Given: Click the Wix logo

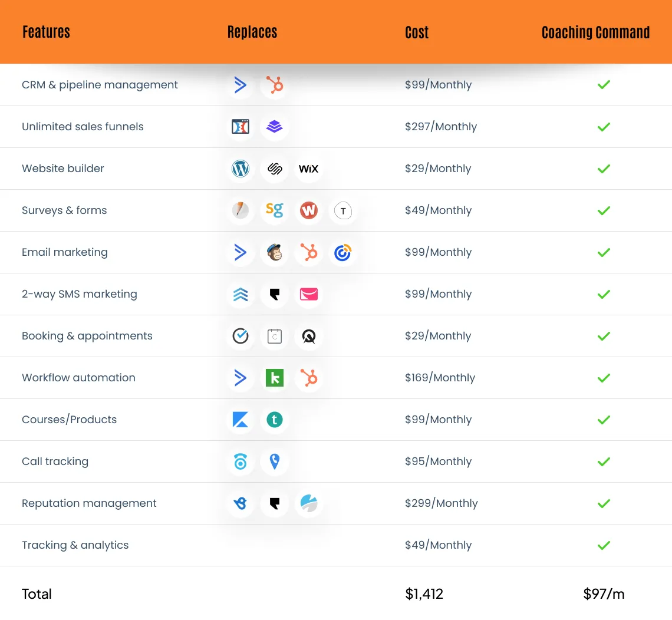Looking at the screenshot, I should pyautogui.click(x=308, y=169).
